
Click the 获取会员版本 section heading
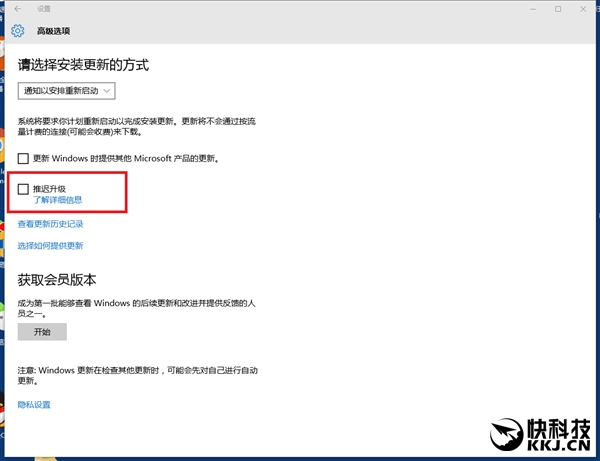tap(56, 278)
